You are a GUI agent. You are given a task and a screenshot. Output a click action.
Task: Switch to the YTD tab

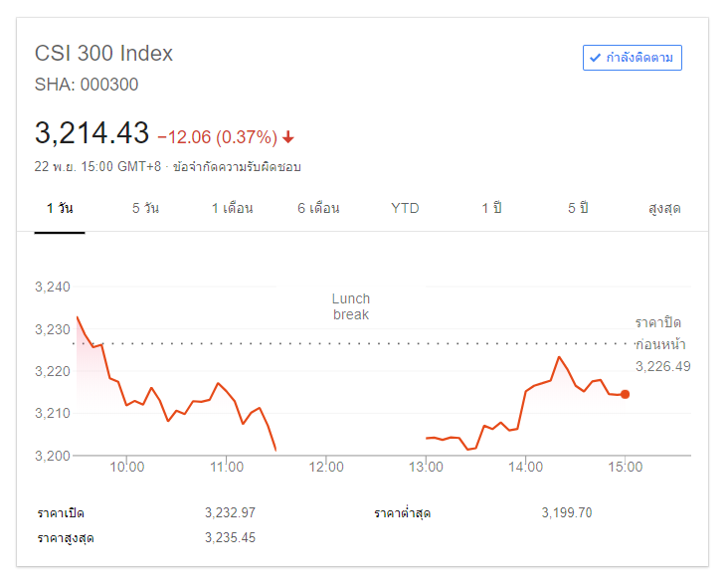tap(405, 208)
